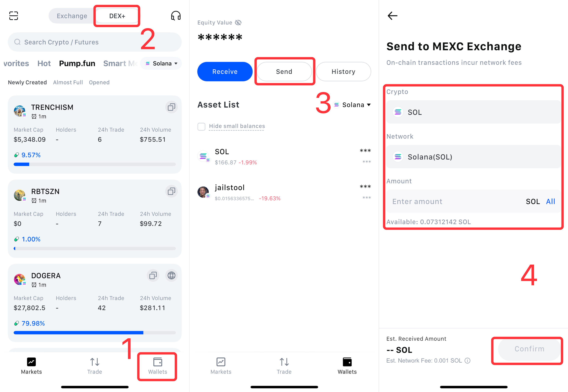Tap the scan QR code icon
This screenshot has height=392, width=568.
point(13,16)
